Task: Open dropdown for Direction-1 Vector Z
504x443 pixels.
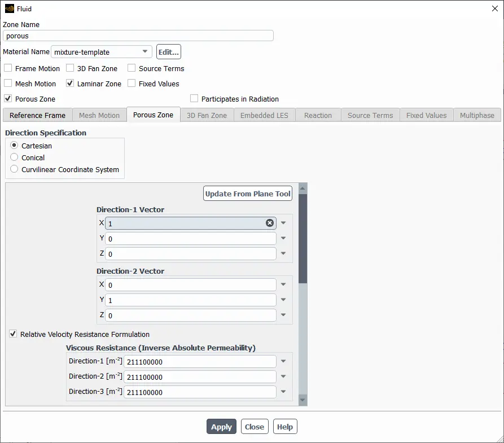Action: pyautogui.click(x=283, y=253)
